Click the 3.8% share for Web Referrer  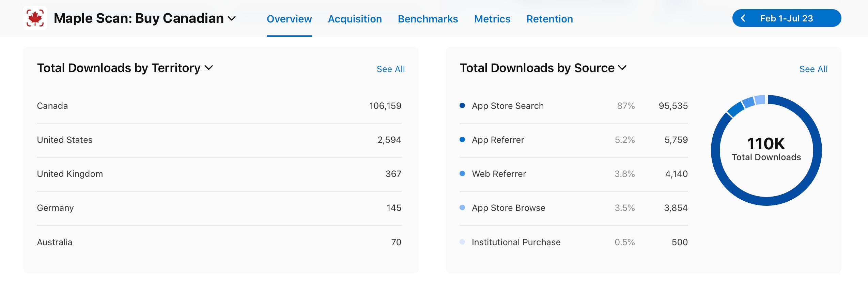point(625,174)
